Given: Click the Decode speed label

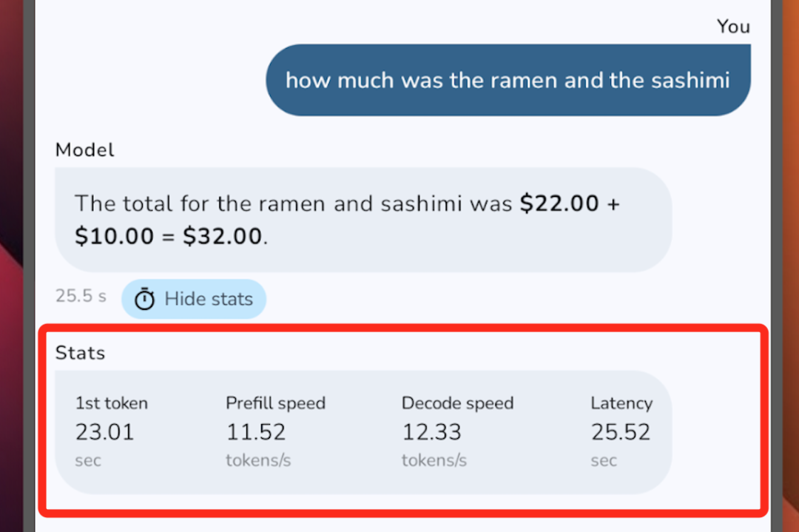Looking at the screenshot, I should pyautogui.click(x=458, y=403).
